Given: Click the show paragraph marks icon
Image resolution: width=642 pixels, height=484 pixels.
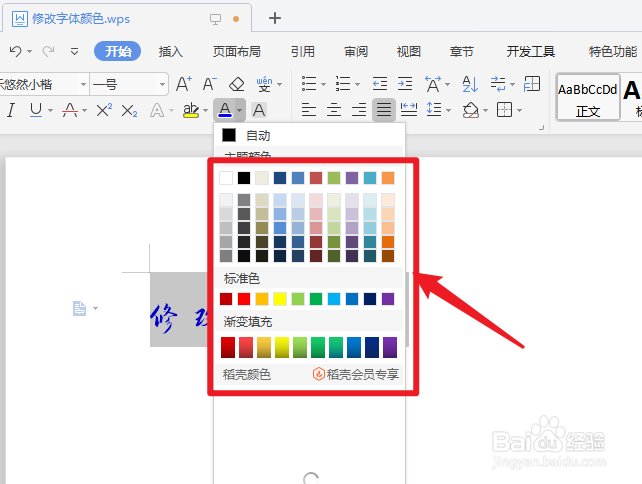Looking at the screenshot, I should click(498, 84).
